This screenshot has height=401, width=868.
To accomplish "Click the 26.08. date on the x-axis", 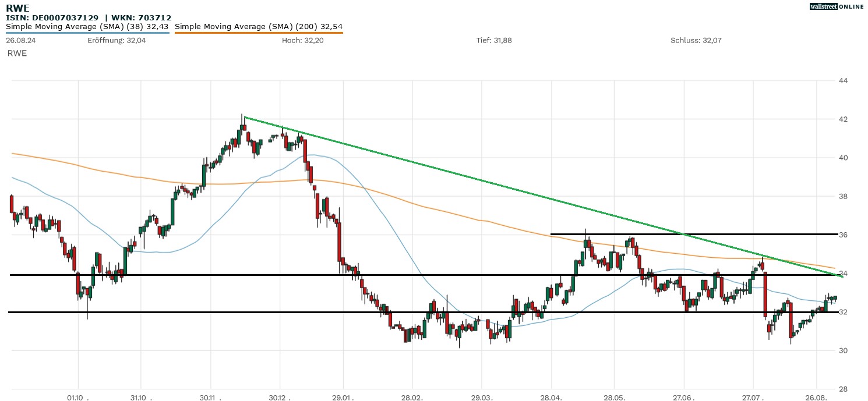I will coord(817,397).
